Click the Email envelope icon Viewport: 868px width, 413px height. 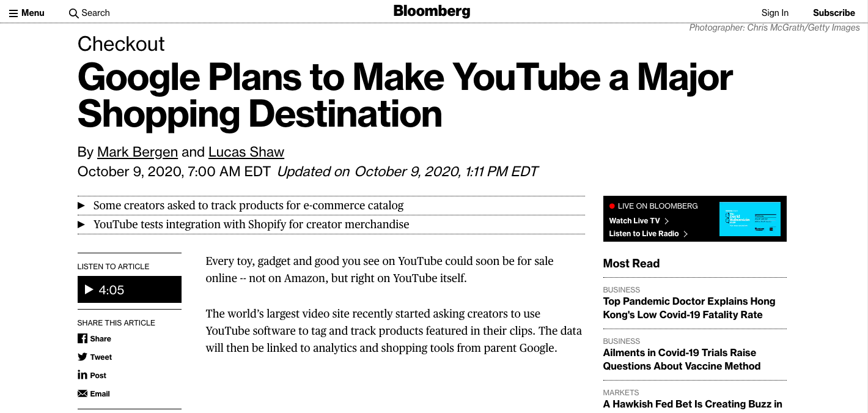(x=83, y=393)
